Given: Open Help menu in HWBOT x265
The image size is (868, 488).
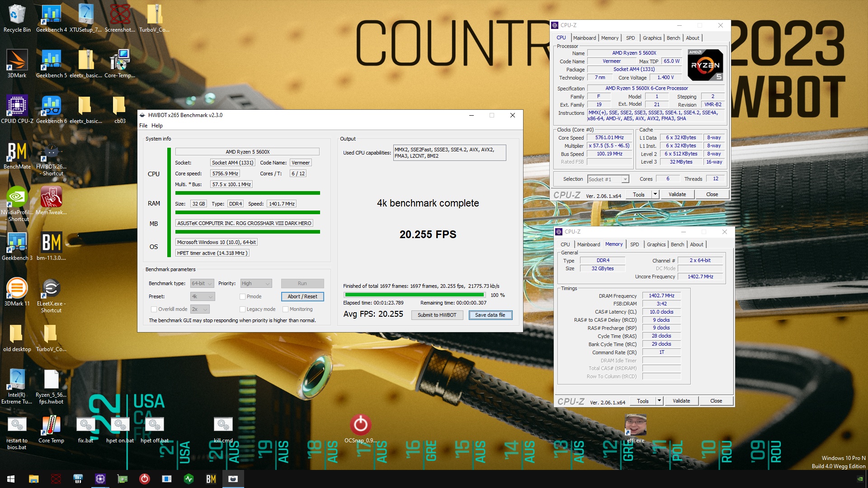Looking at the screenshot, I should 157,126.
